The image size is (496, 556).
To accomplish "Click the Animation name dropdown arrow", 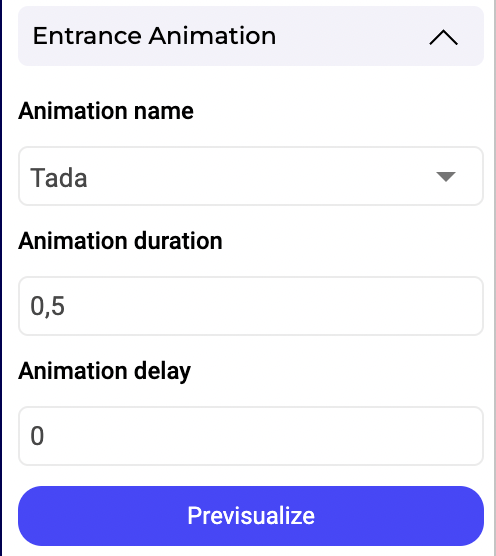I will click(446, 176).
